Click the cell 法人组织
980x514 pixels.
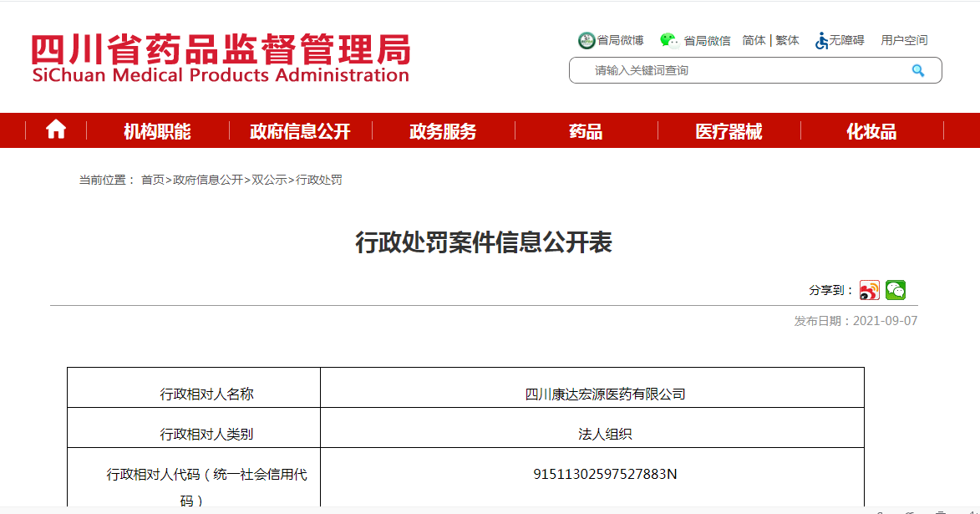click(592, 428)
